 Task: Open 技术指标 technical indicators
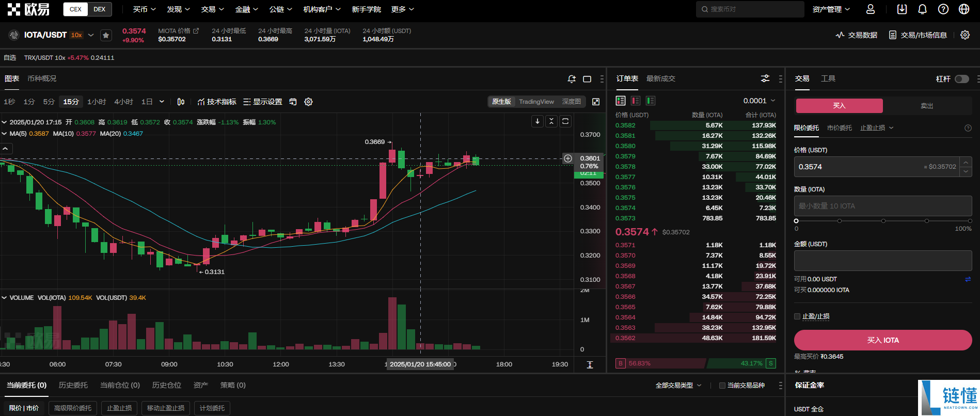(217, 102)
